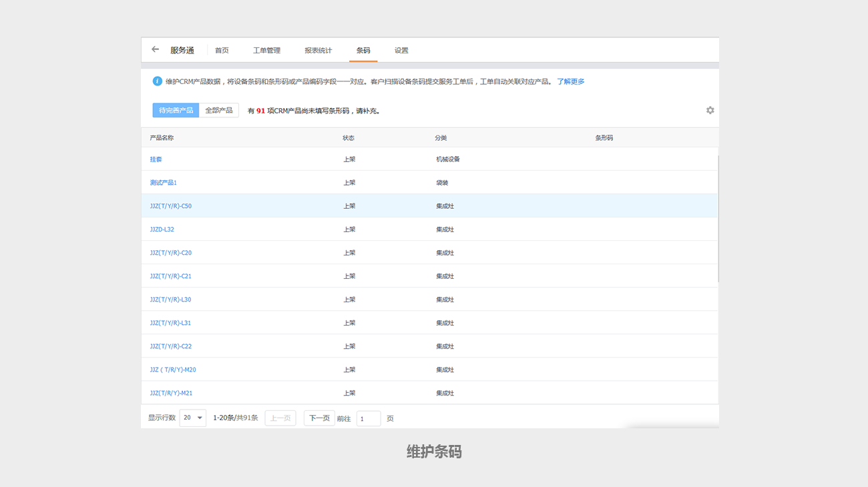Click the 了解更多 link
This screenshot has height=487, width=868.
(x=571, y=81)
